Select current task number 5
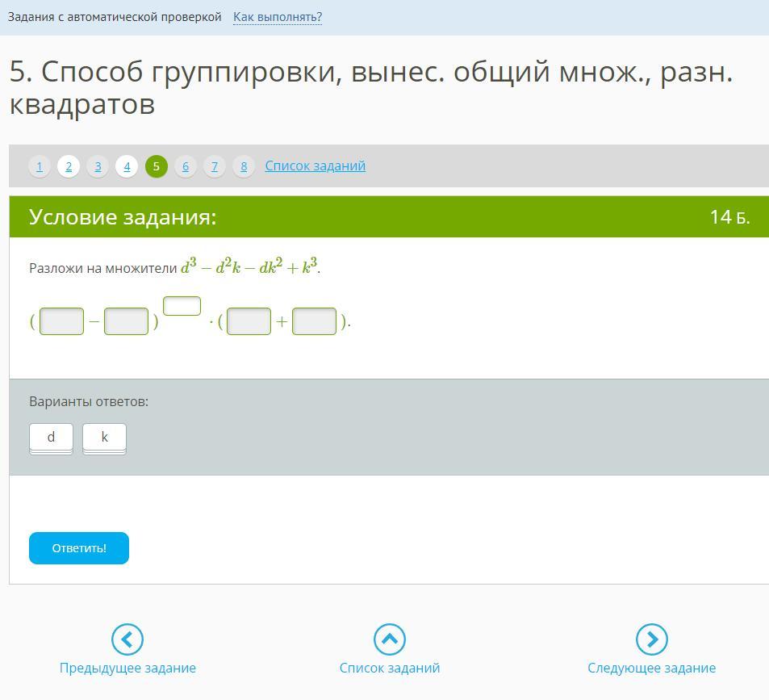Image resolution: width=769 pixels, height=700 pixels. click(x=157, y=166)
